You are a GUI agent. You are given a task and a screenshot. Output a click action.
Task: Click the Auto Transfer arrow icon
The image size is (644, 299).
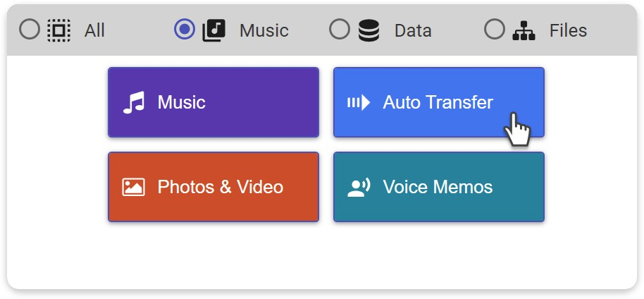pyautogui.click(x=358, y=103)
